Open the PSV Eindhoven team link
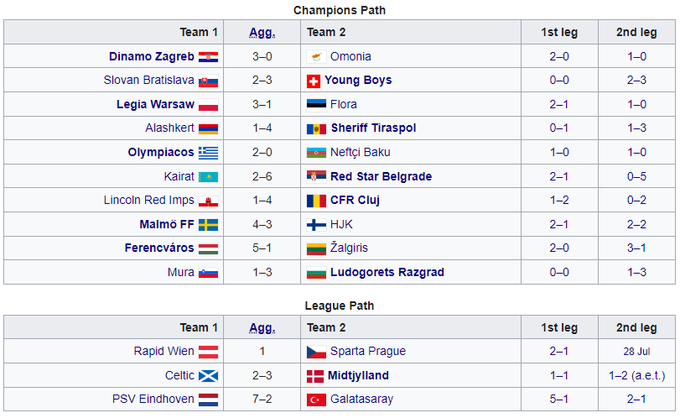680x418 pixels. coord(148,400)
